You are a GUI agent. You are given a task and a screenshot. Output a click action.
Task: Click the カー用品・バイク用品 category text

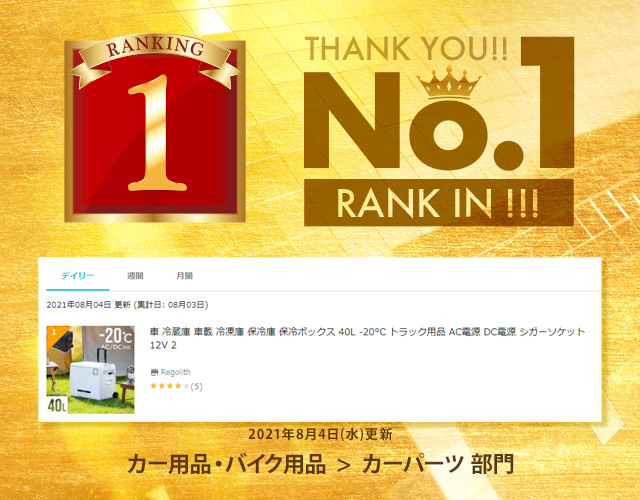pos(227,464)
